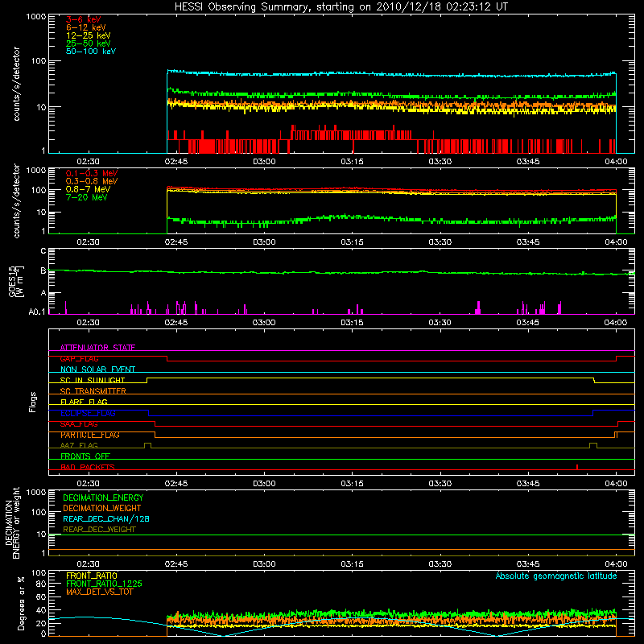
Task: Click the 0.1-0.3 MeV legend label
Action: tap(92, 173)
